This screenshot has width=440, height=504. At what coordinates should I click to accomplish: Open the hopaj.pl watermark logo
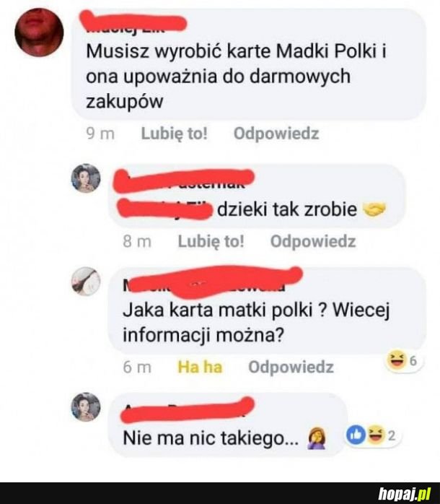pos(405,493)
